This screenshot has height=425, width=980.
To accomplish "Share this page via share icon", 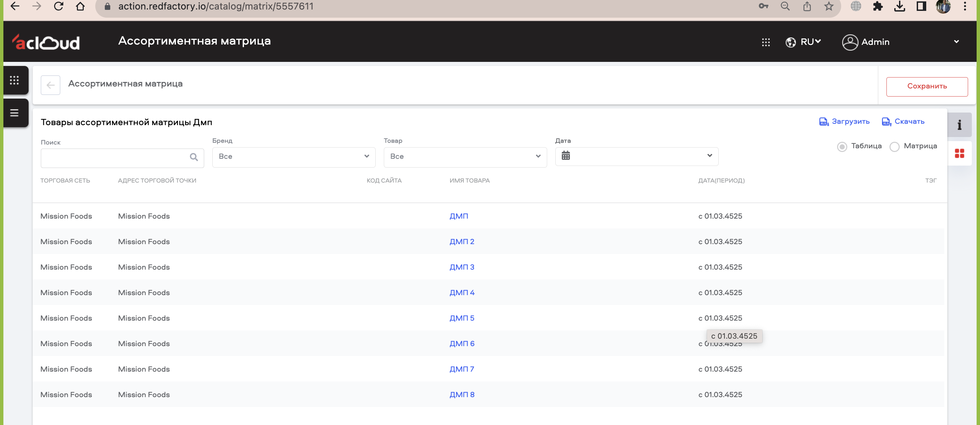I will 807,6.
